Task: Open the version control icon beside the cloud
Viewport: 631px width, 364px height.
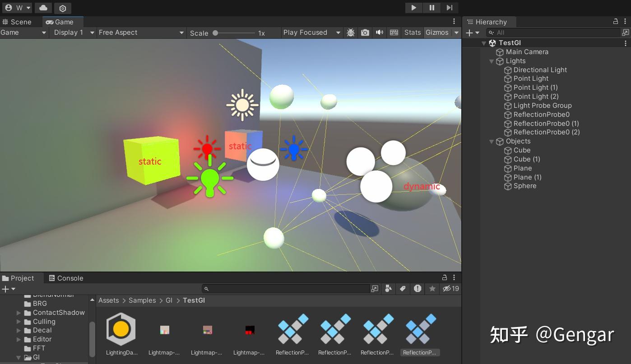Action: click(x=62, y=8)
